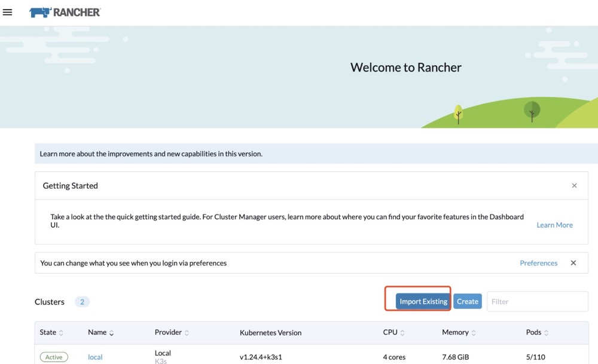The image size is (598, 364).
Task: Dismiss the login preferences notice
Action: 573,263
